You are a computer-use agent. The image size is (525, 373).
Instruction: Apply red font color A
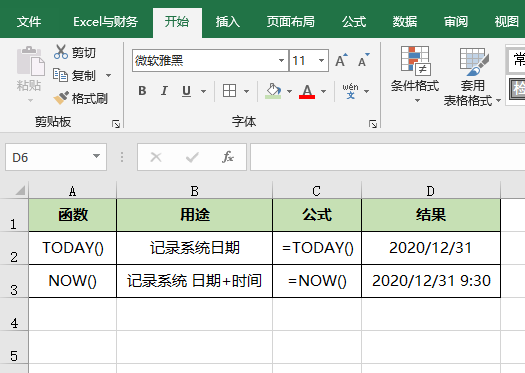[x=307, y=91]
